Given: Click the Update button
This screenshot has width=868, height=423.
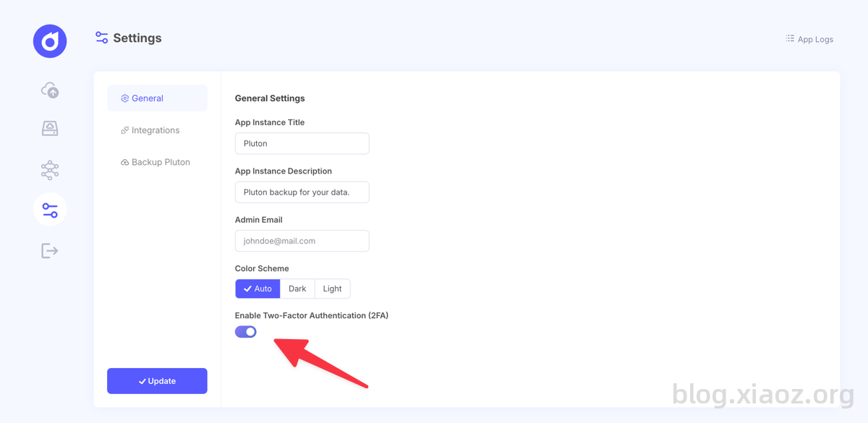Looking at the screenshot, I should click(157, 381).
